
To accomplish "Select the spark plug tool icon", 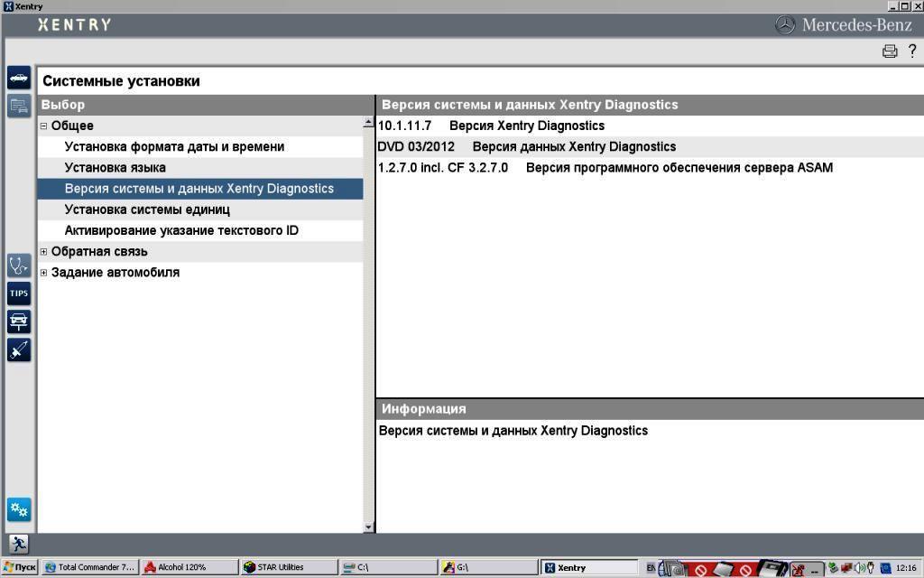I will pos(19,350).
